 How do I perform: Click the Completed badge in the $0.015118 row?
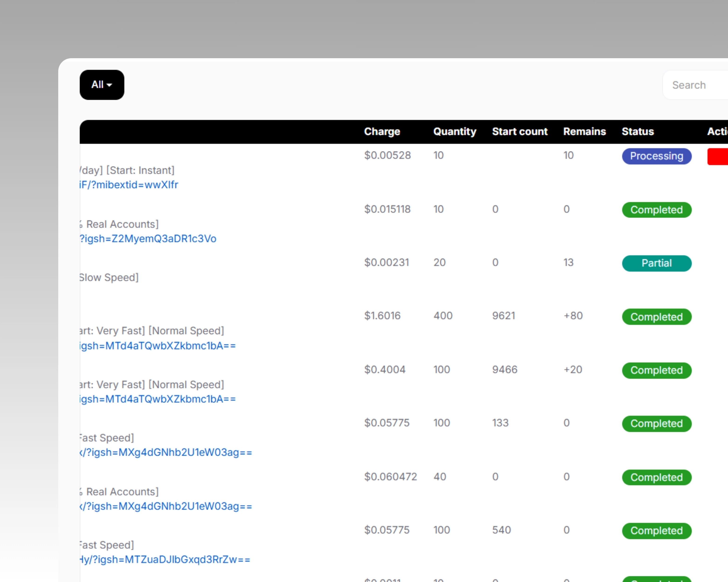click(x=656, y=210)
